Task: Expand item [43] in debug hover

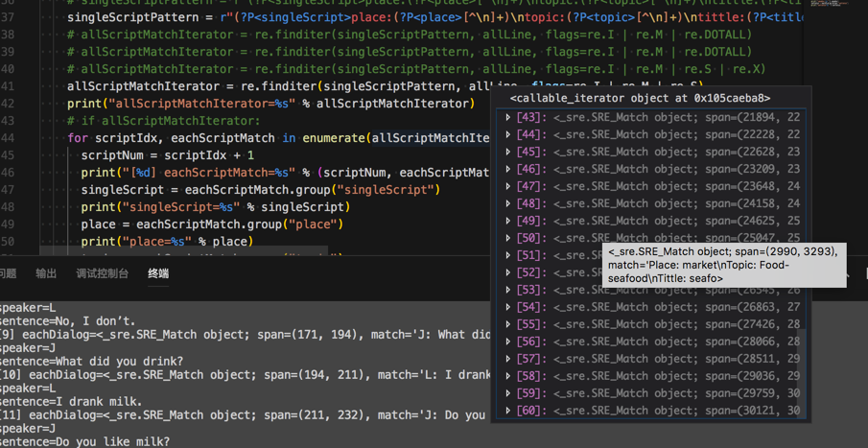Action: coord(507,117)
